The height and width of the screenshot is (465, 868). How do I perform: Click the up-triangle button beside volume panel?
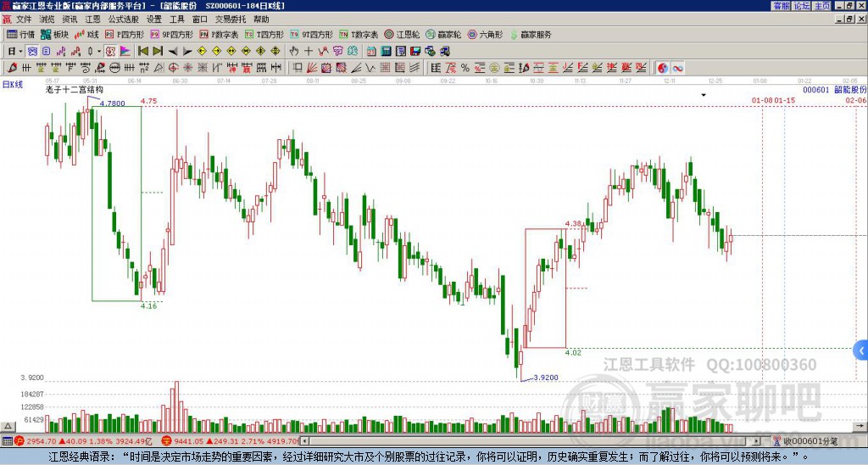[8, 426]
